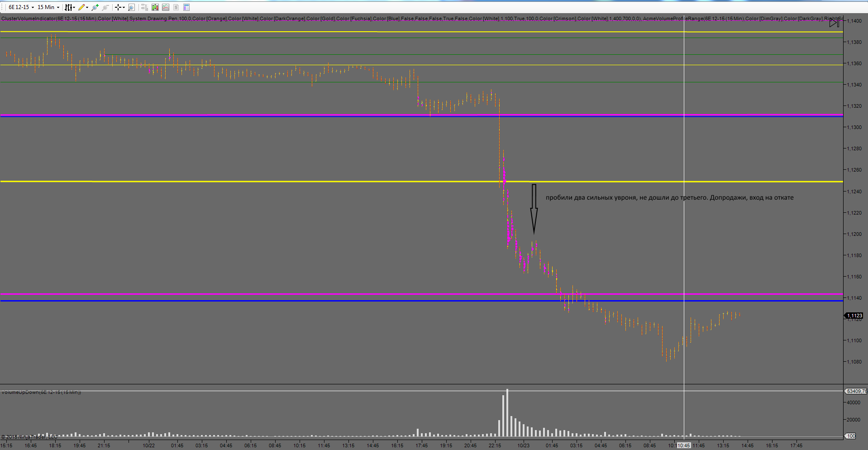868x450 pixels.
Task: Expand the cursor type dropdown arrow
Action: [124, 7]
